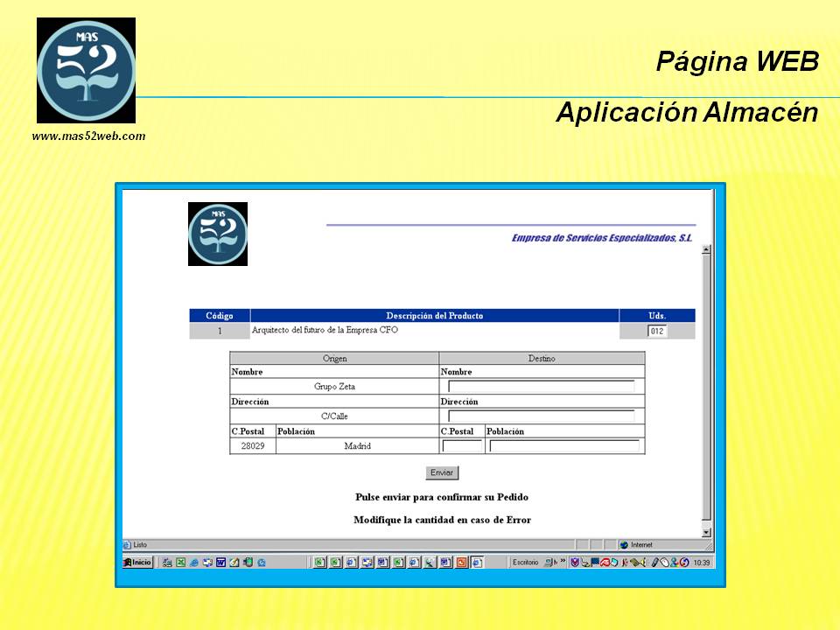Screen dimensions: 840x630
Task: Click the Destino Población input field
Action: coord(564,446)
